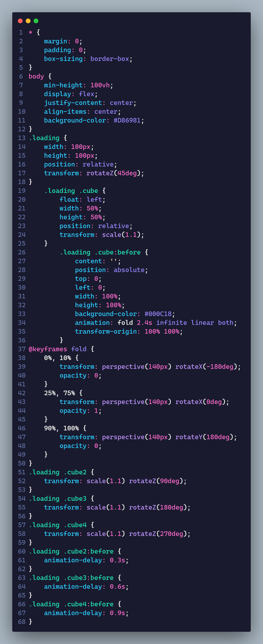This screenshot has height=644, width=263.
Task: Click the green maximize dot
Action: coord(36,21)
